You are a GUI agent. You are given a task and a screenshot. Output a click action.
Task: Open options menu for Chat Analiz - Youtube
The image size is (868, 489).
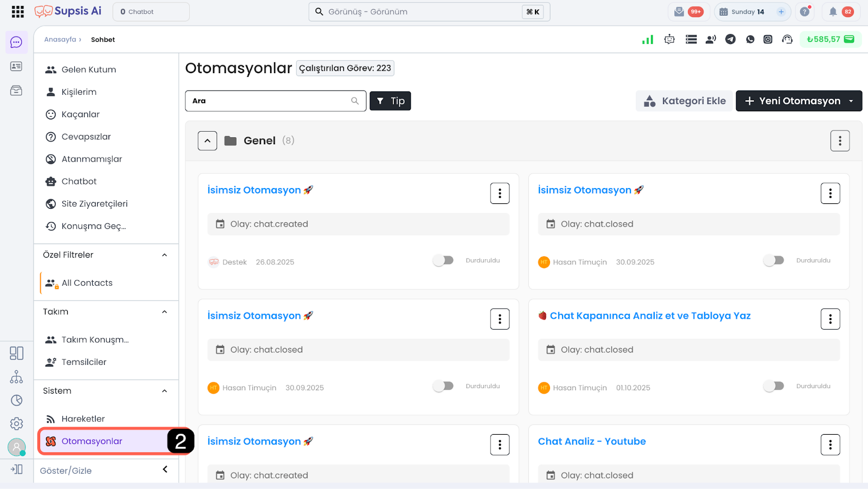[830, 445]
